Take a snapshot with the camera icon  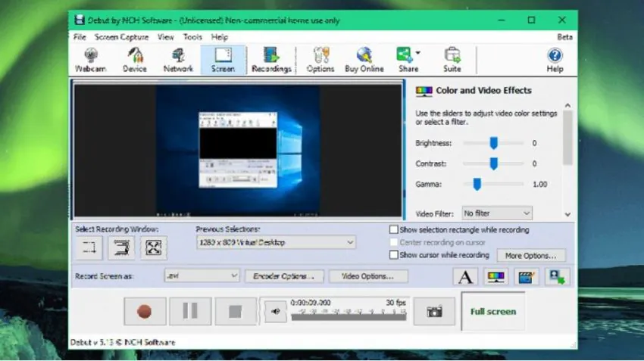point(434,312)
